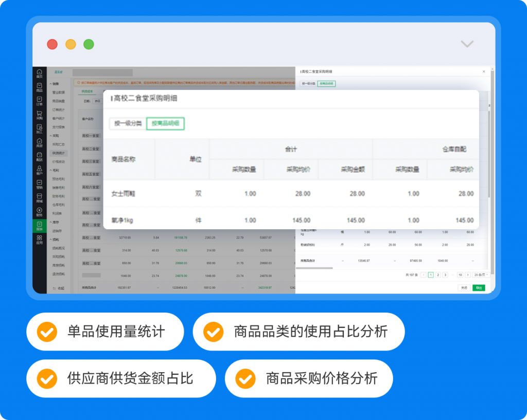Open the 供货统计 menu item
This screenshot has height=420, width=527.
pyautogui.click(x=59, y=153)
